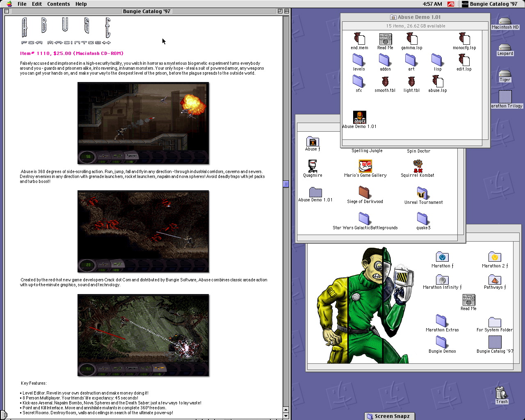The image size is (525, 420).
Task: Open the levels folder
Action: coord(359,60)
